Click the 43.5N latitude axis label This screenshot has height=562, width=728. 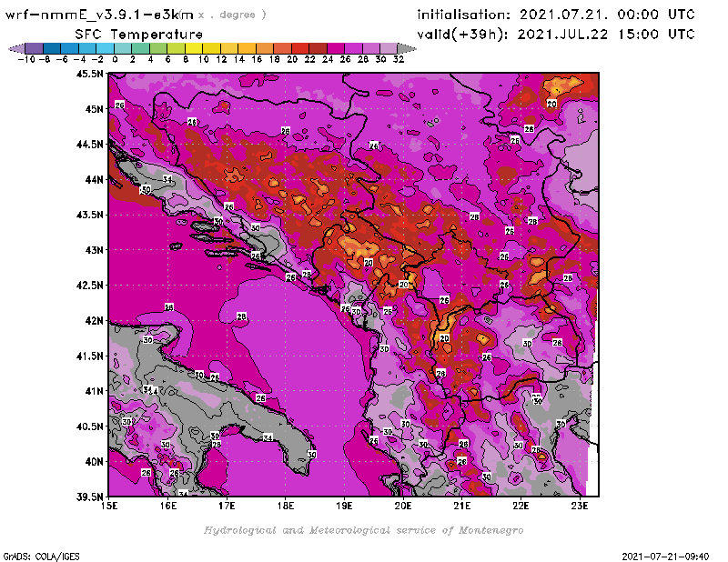coord(89,215)
